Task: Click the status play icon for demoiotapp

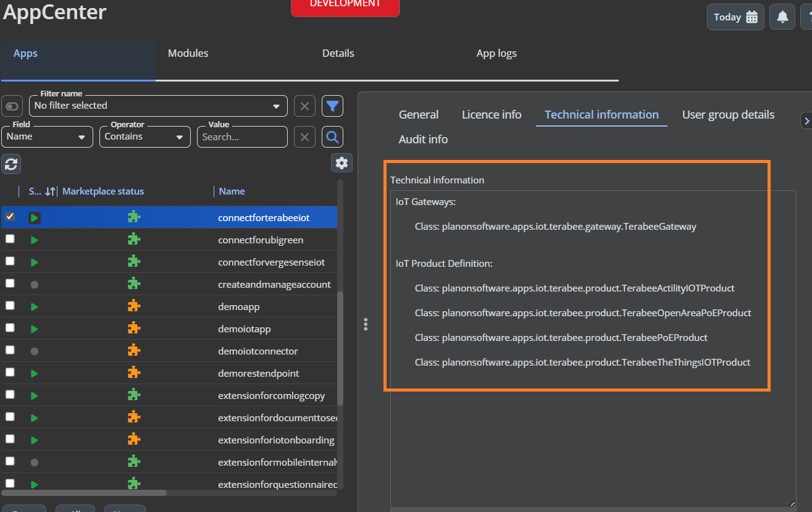Action: click(35, 329)
